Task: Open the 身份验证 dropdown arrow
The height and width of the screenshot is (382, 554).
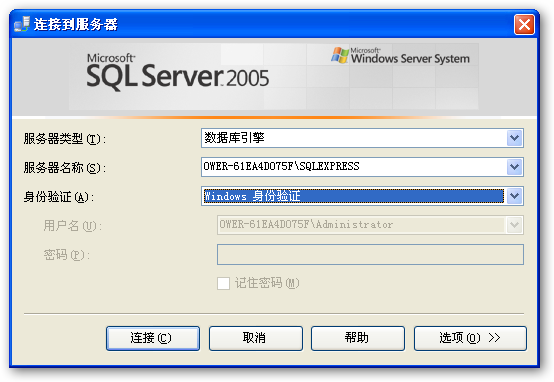Action: (514, 196)
